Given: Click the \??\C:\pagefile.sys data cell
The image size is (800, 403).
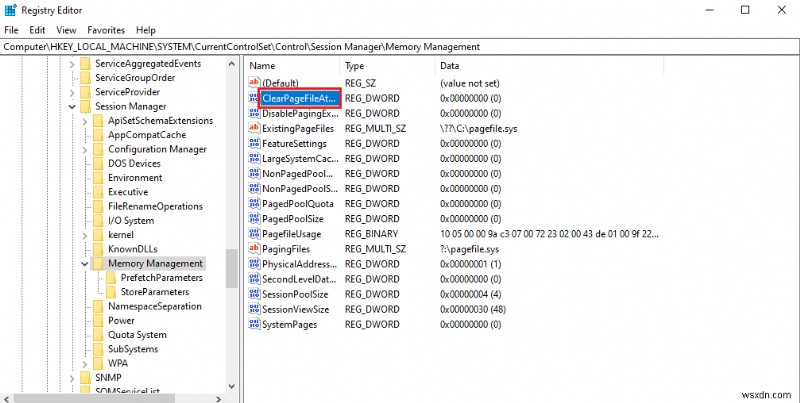Looking at the screenshot, I should [x=479, y=129].
